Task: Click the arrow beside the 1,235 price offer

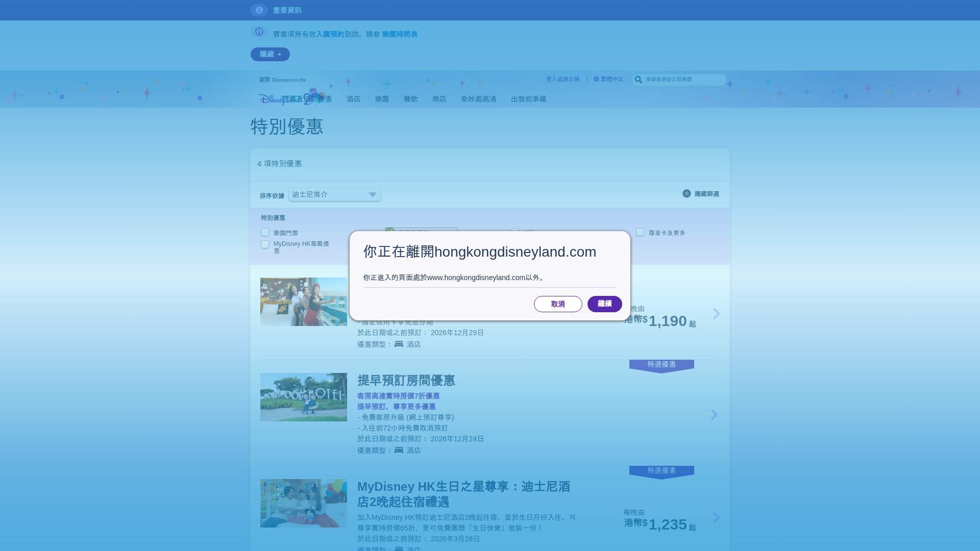Action: click(716, 518)
